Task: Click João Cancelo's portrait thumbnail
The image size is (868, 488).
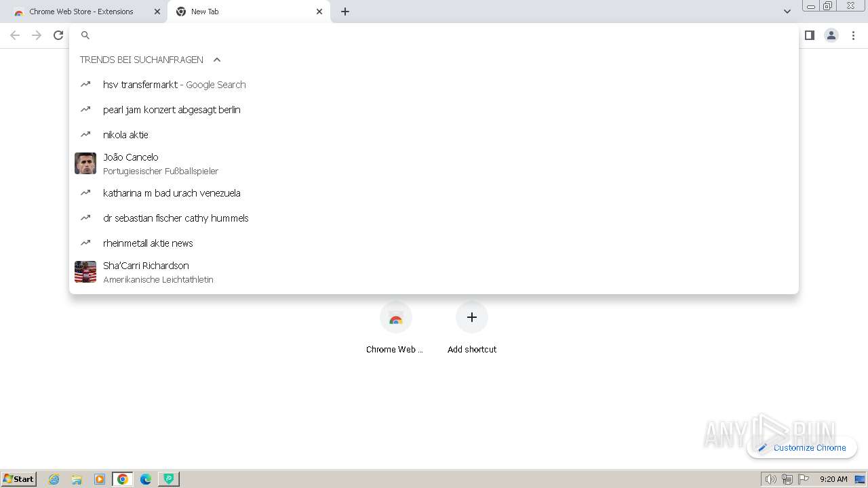Action: [x=85, y=163]
